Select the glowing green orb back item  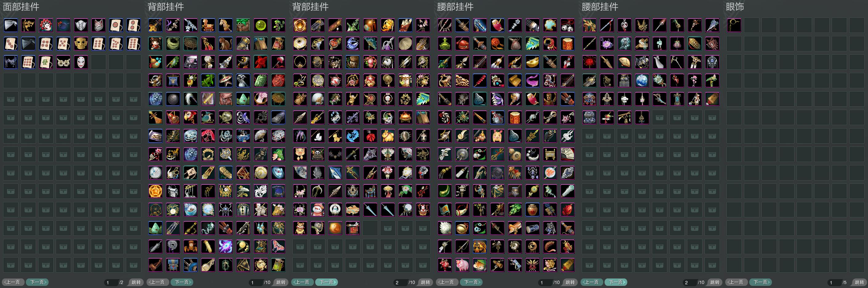pos(261,25)
